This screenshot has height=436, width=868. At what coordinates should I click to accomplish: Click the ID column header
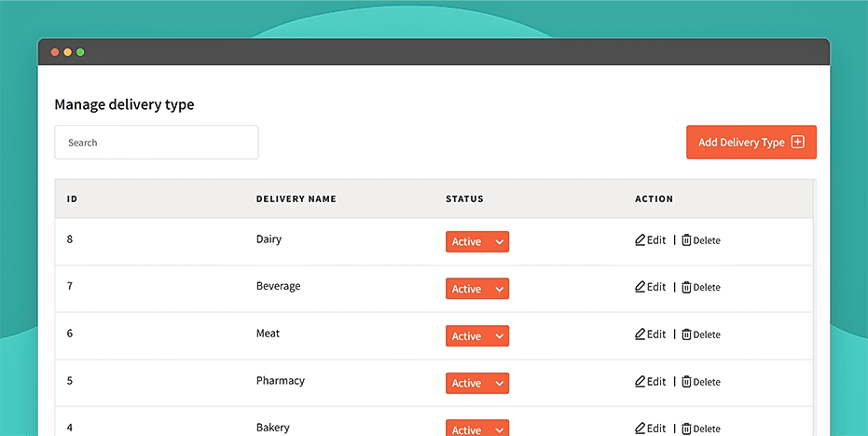[x=72, y=198]
